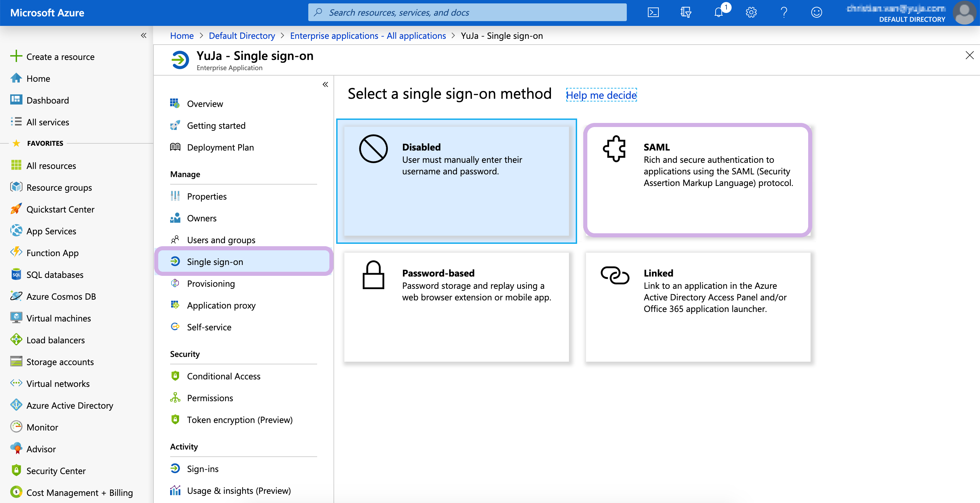This screenshot has width=980, height=503.
Task: Click the Password-based padlock icon
Action: point(373,275)
